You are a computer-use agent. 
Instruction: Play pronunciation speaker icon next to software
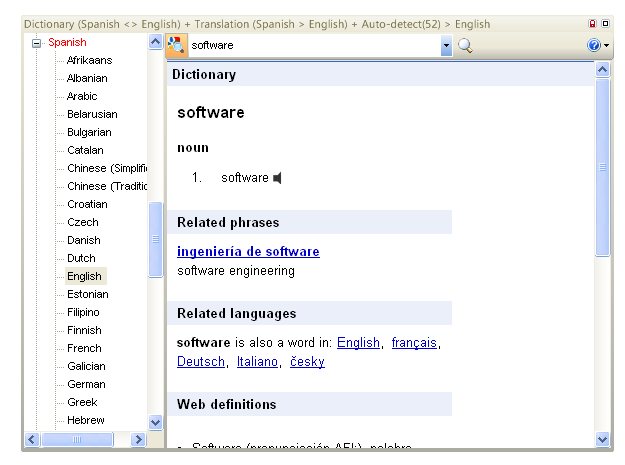pos(277,178)
